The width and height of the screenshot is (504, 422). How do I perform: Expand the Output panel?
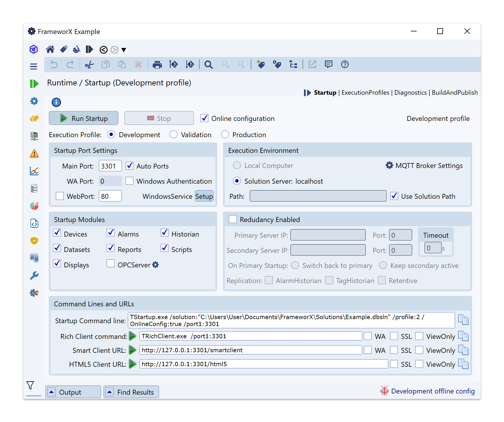73,392
